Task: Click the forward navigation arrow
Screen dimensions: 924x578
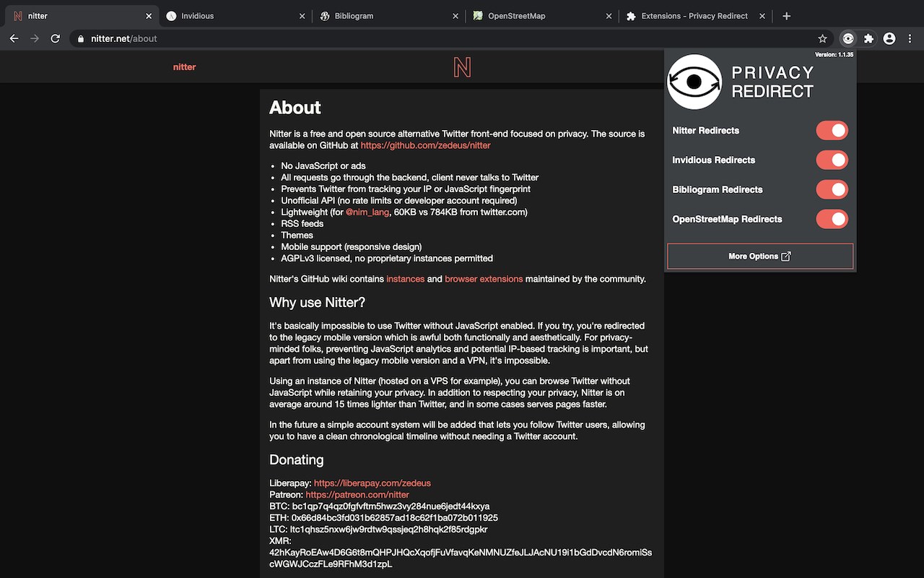Action: [x=34, y=38]
